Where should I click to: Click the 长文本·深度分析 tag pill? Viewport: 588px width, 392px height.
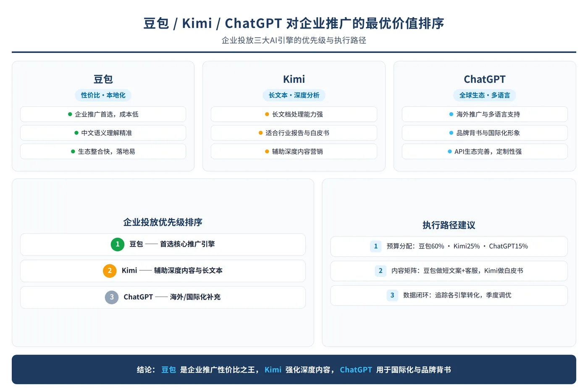point(294,95)
